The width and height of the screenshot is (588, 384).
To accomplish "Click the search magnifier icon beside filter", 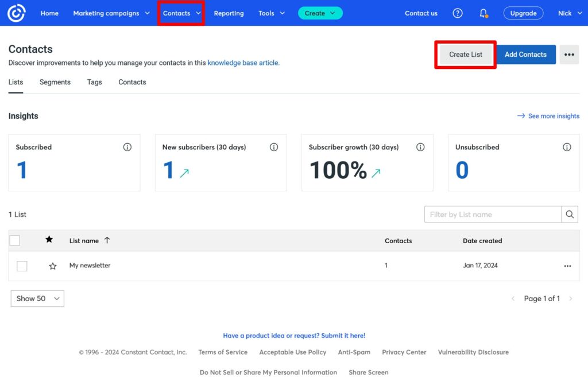I will pyautogui.click(x=570, y=214).
